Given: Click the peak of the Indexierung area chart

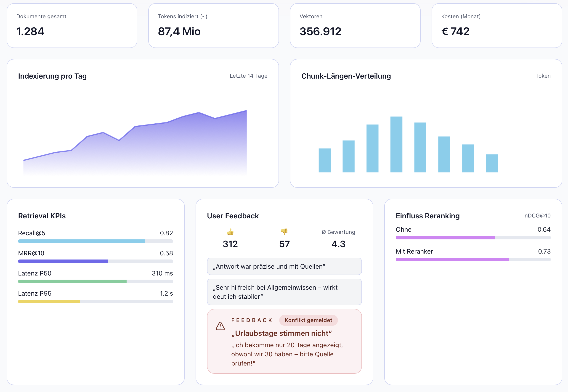Looking at the screenshot, I should (246, 111).
